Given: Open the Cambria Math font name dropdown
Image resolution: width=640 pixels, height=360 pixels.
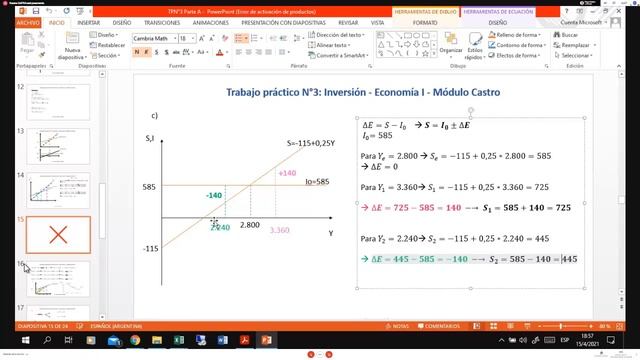Looking at the screenshot, I should (175, 38).
